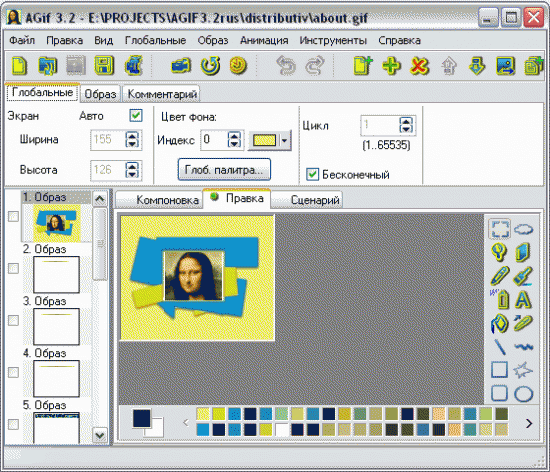
Task: Click the yellow background color swatch button
Action: click(264, 141)
